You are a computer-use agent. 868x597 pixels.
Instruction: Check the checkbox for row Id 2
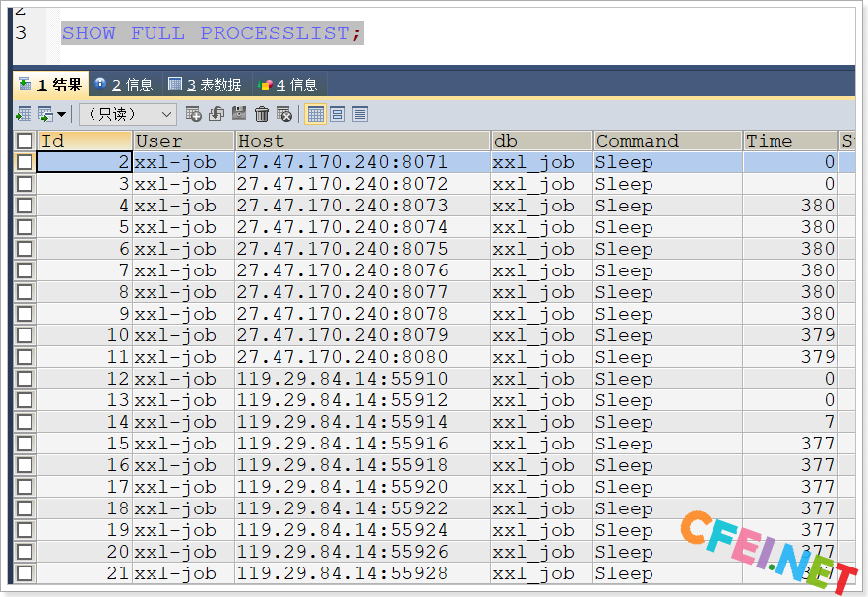pyautogui.click(x=25, y=162)
